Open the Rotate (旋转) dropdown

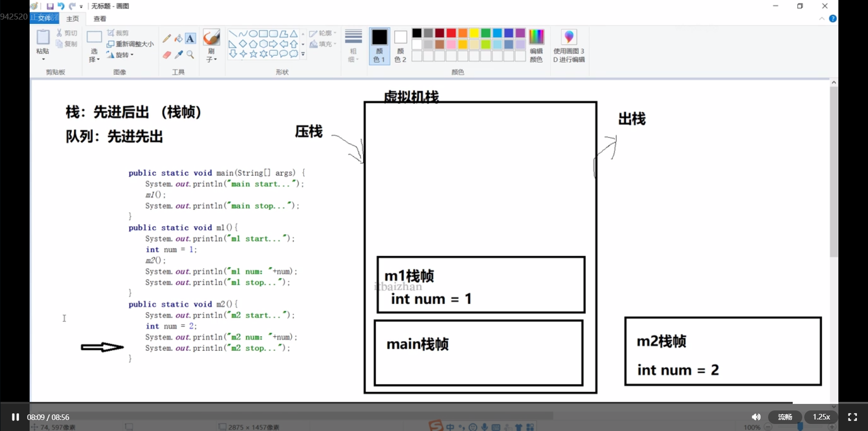[120, 55]
